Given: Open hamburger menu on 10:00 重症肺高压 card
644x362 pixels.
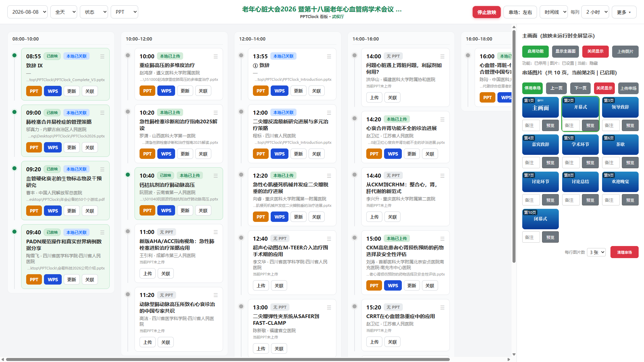Looking at the screenshot, I should [216, 57].
